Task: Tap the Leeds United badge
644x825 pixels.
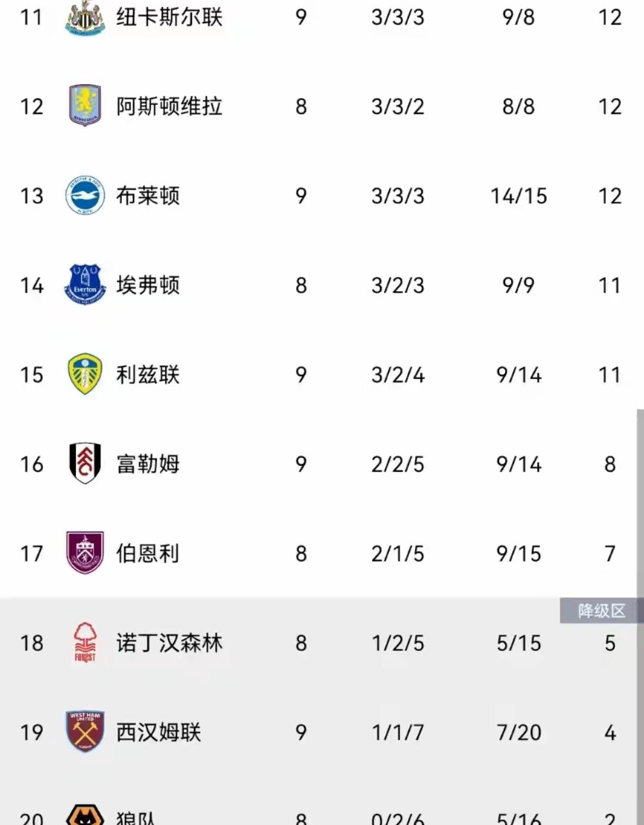Action: point(85,374)
